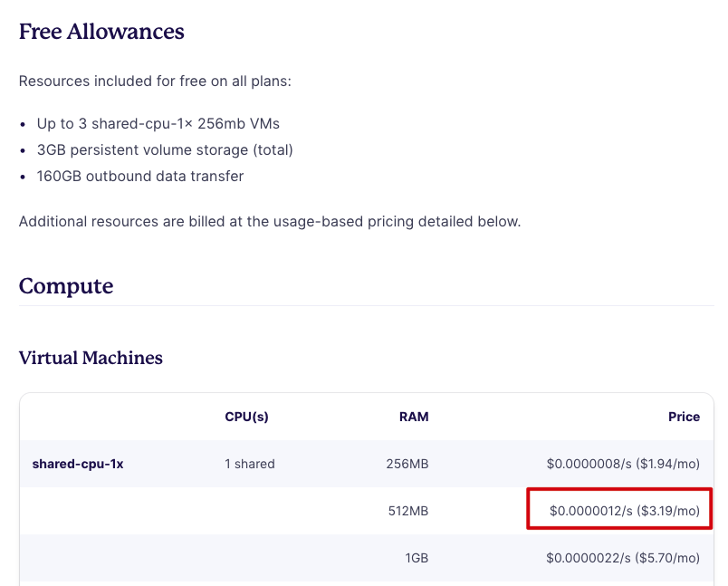Click the 512MB RAM cell

(408, 511)
